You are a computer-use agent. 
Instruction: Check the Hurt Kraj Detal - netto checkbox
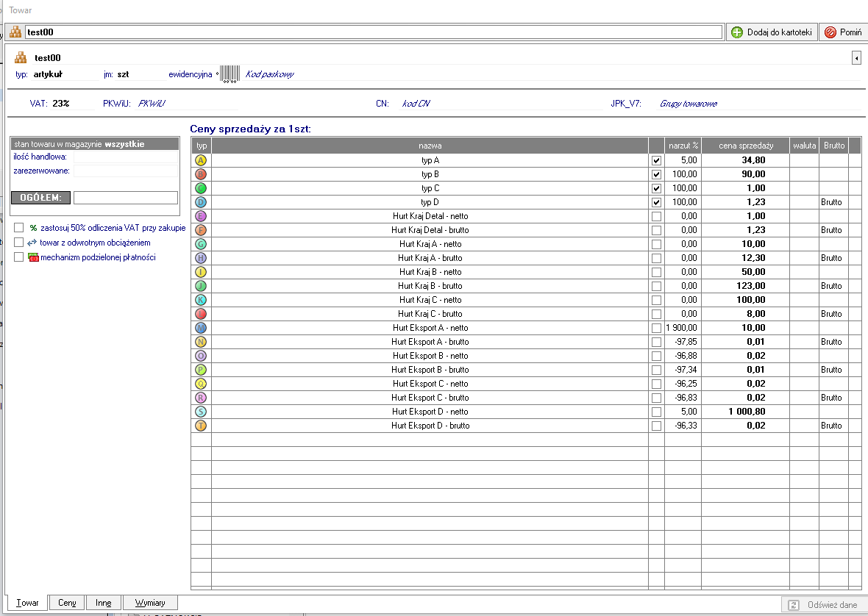click(656, 216)
